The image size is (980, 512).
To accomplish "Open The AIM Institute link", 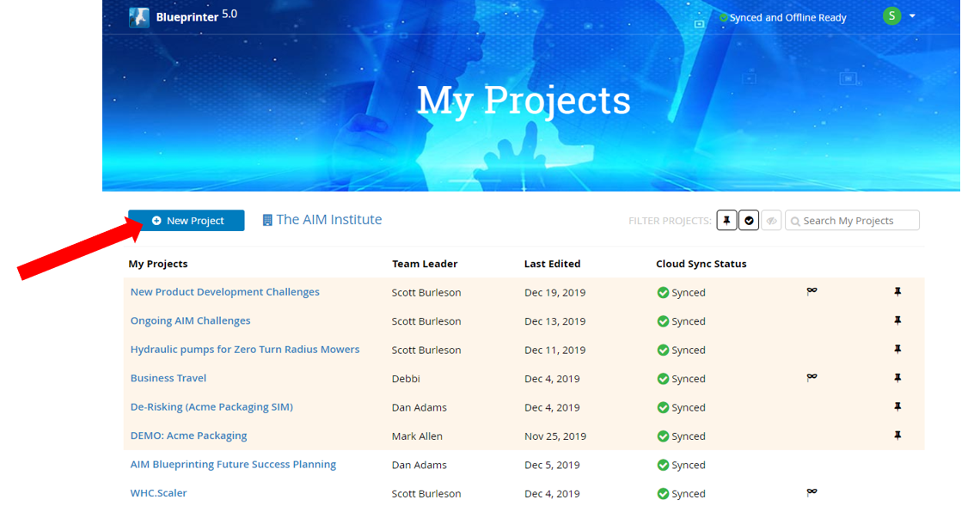I will pyautogui.click(x=328, y=220).
